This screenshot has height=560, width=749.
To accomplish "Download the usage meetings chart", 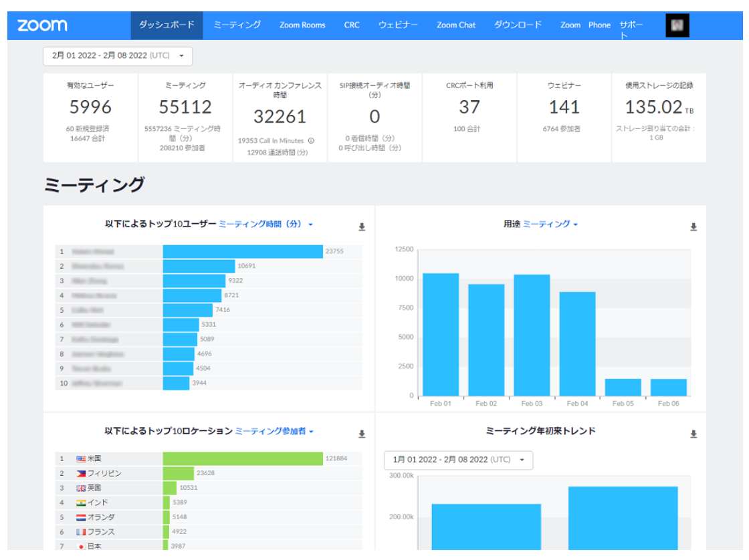I will [693, 227].
